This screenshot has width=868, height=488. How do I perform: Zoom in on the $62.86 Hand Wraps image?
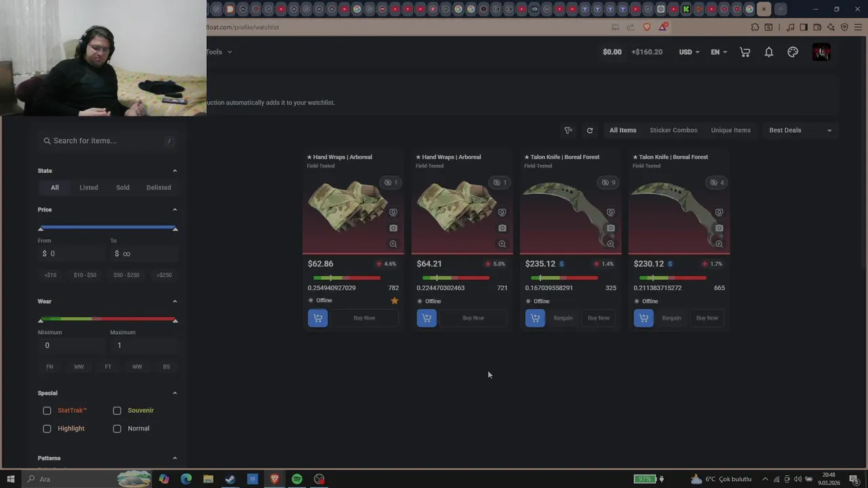coord(393,244)
